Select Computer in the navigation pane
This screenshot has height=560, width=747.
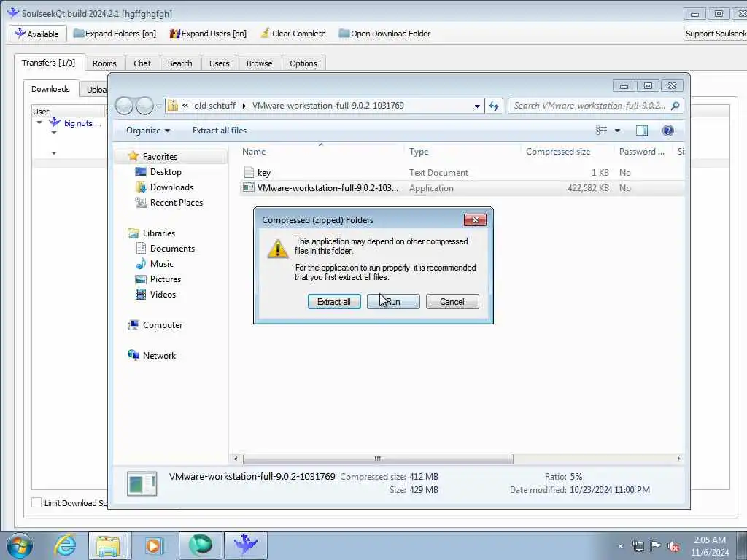(163, 324)
